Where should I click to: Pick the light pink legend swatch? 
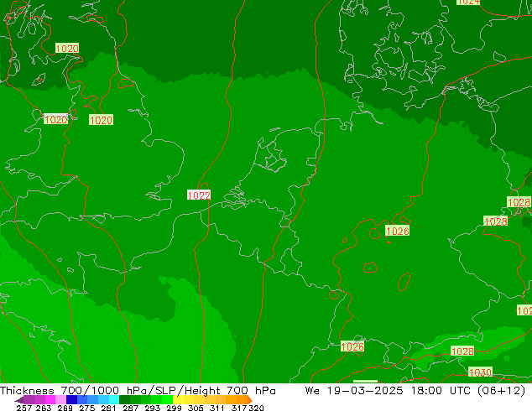(60, 399)
